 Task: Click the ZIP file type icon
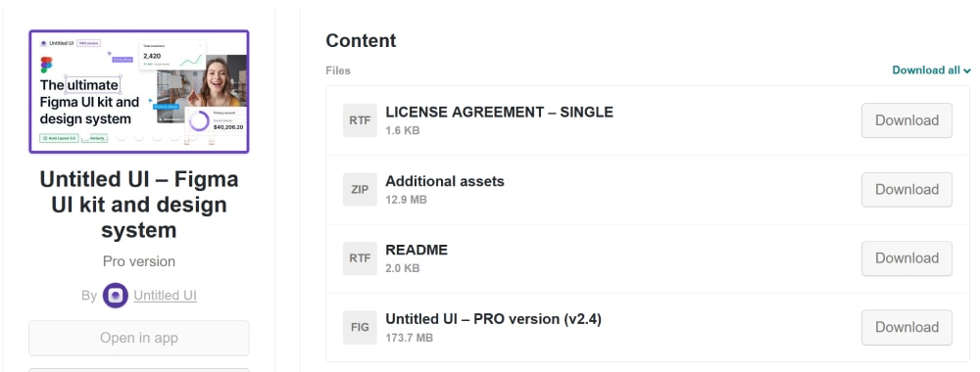[360, 189]
